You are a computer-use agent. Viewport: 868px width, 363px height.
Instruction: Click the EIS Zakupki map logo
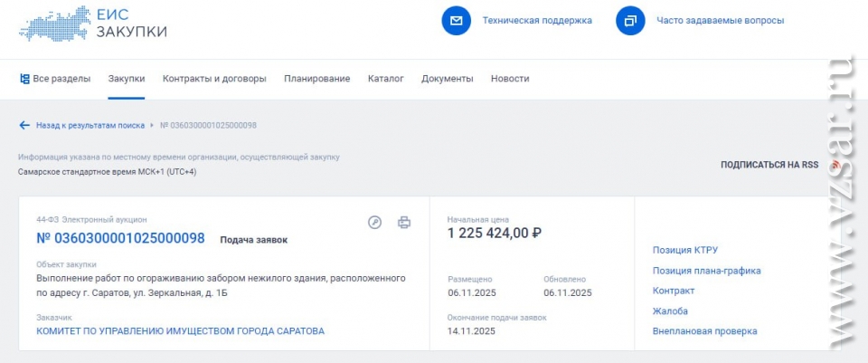click(54, 23)
